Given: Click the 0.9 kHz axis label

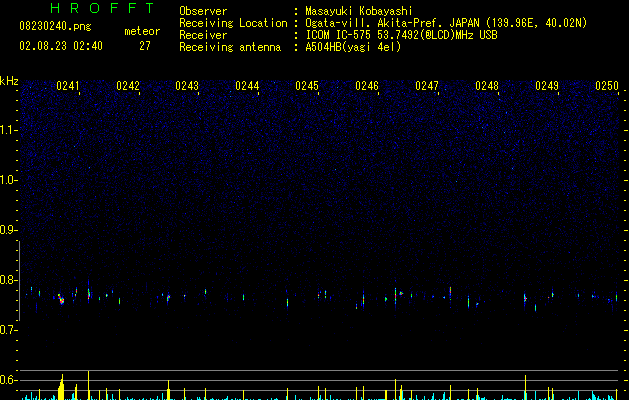Looking at the screenshot, I should (9, 230).
